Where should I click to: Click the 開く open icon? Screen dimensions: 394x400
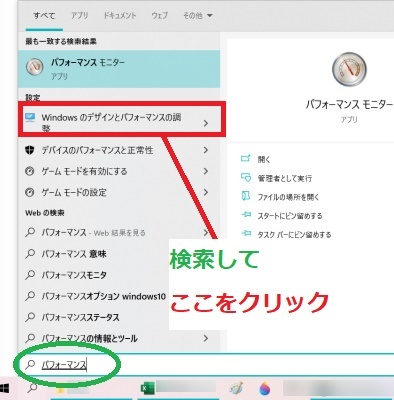(245, 159)
